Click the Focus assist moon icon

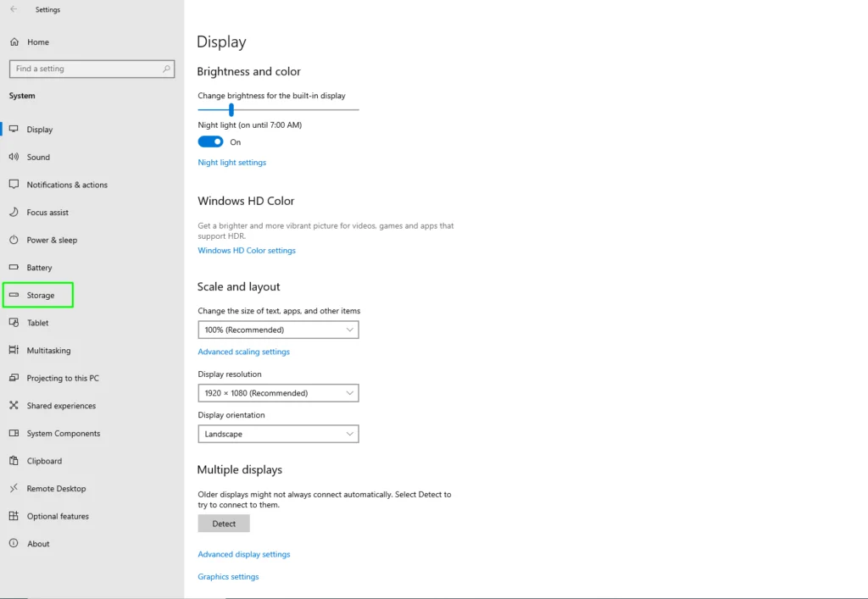coord(14,213)
